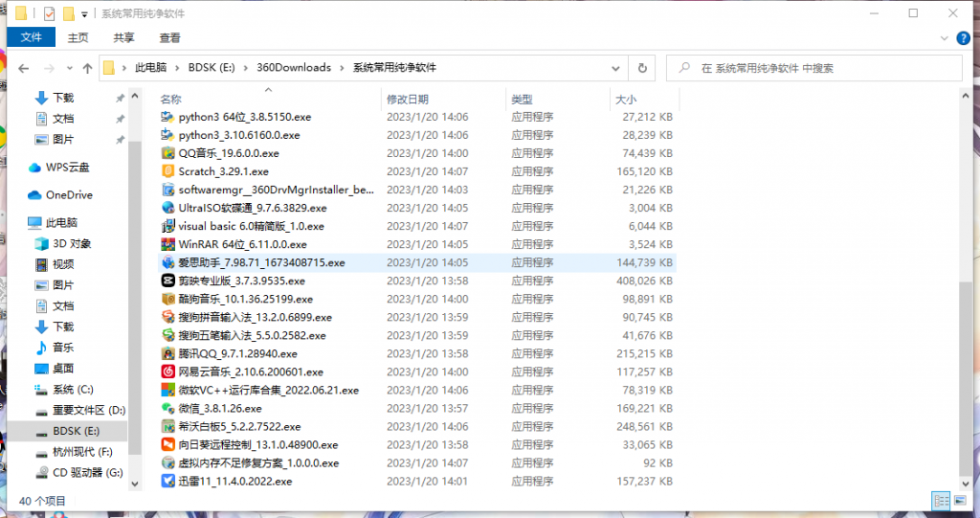Click the 微信_3.8.1.26.exe icon
Viewport: 980px width, 518px height.
point(167,408)
